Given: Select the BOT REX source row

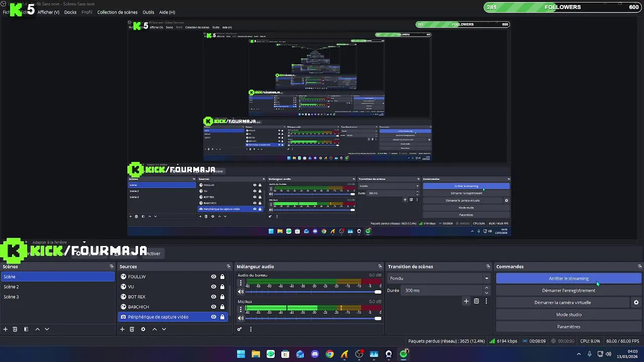Looking at the screenshot, I should click(x=174, y=297).
